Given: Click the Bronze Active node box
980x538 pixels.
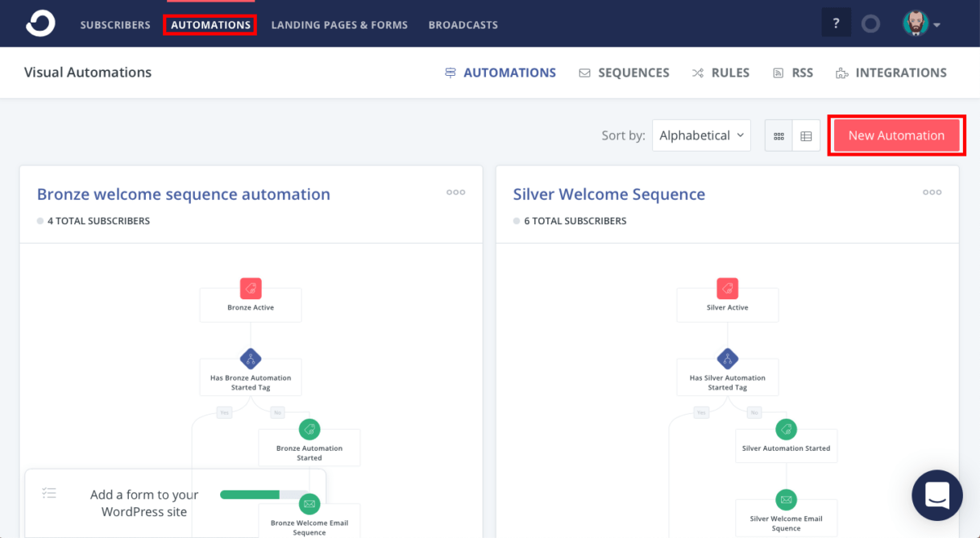Looking at the screenshot, I should pos(251,306).
